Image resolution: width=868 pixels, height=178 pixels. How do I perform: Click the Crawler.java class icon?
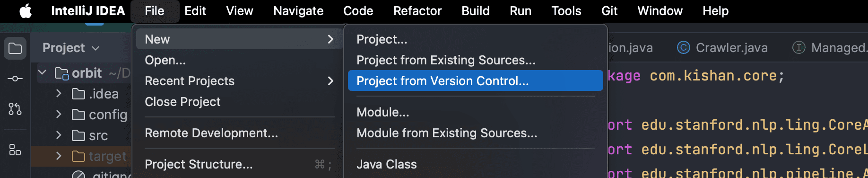coord(683,47)
